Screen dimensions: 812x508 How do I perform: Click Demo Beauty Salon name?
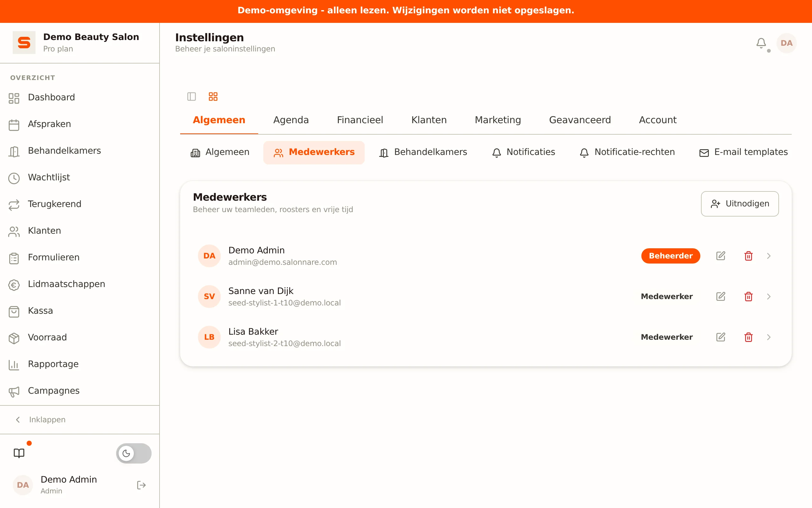coord(91,37)
